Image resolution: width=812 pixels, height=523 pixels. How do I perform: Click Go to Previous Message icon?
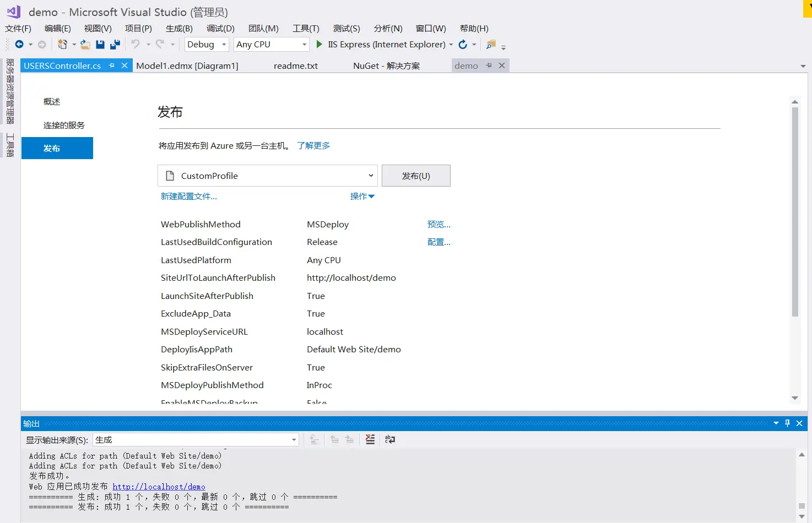(x=334, y=439)
